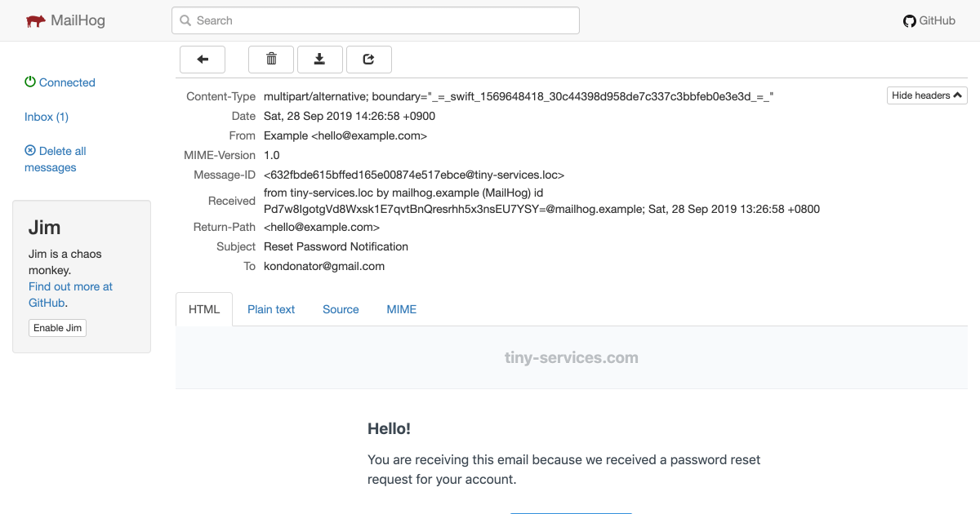This screenshot has height=514, width=980.
Task: Follow the Find out more at GitHub link
Action: [70, 286]
